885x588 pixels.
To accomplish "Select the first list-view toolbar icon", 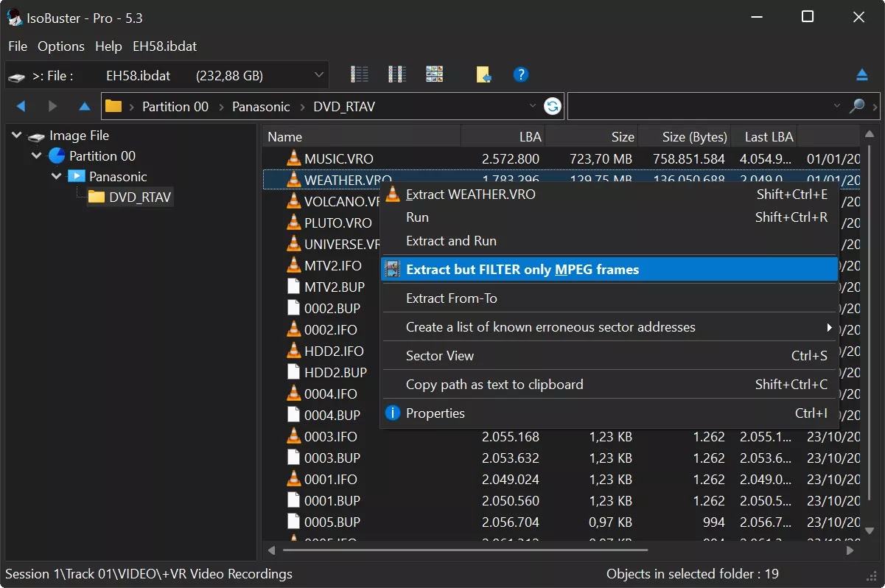I will [x=359, y=74].
